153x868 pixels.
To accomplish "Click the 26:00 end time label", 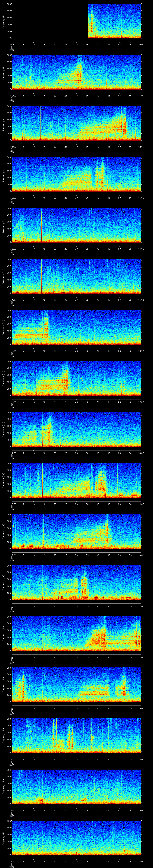I will (141, 861).
